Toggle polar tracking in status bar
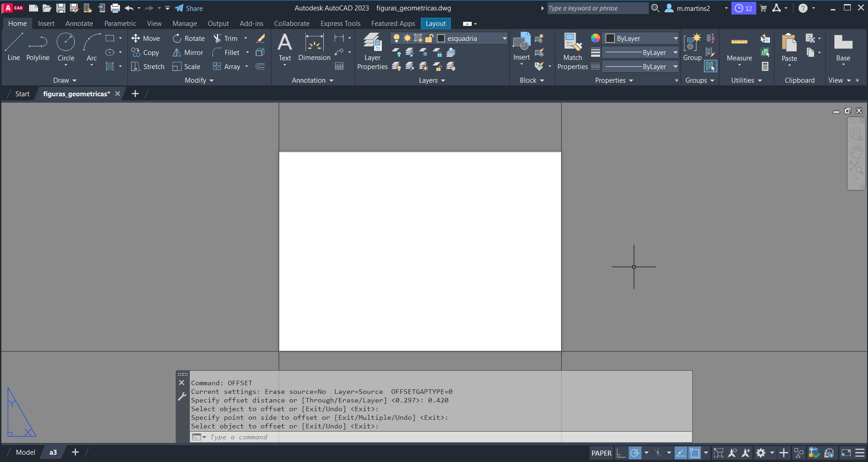The width and height of the screenshot is (868, 462). [x=635, y=453]
